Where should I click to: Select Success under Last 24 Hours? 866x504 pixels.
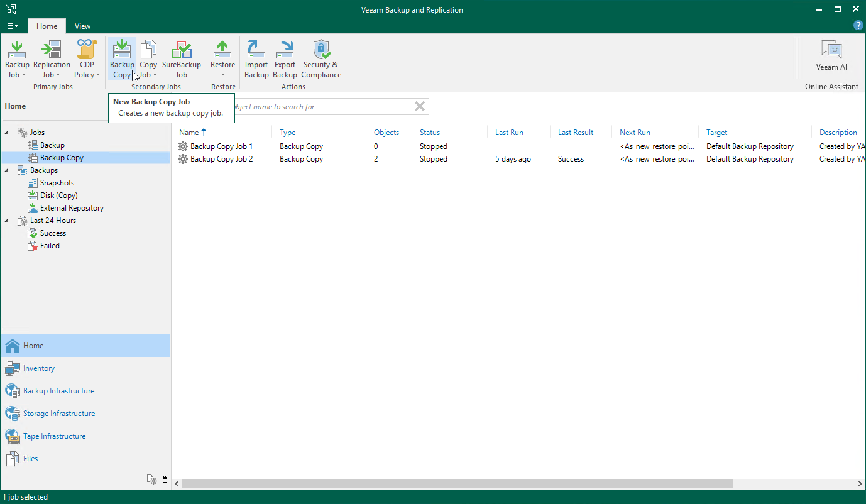click(x=53, y=233)
